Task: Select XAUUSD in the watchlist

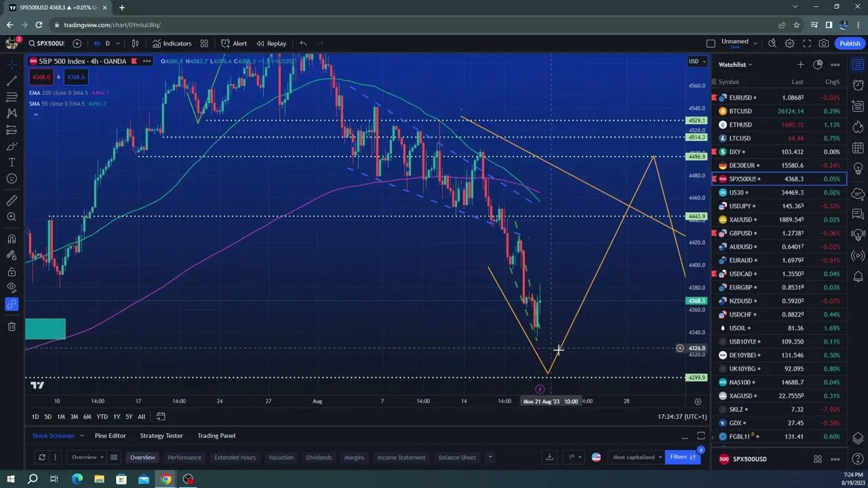Action: [x=779, y=220]
